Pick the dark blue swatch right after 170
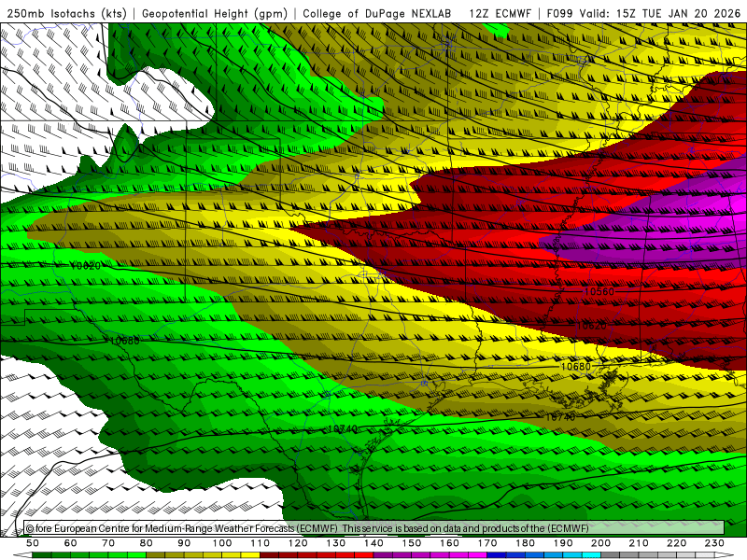The image size is (747, 560). 497,555
